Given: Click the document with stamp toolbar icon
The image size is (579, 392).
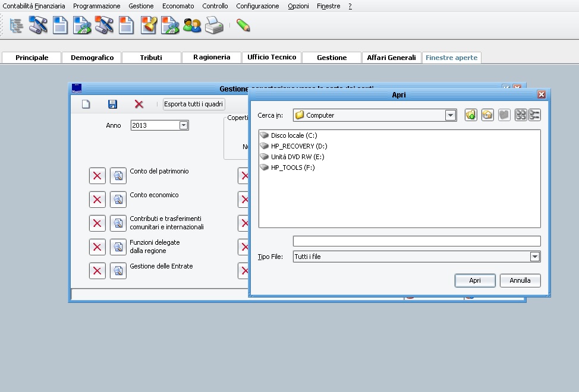Looking at the screenshot, I should (x=149, y=26).
